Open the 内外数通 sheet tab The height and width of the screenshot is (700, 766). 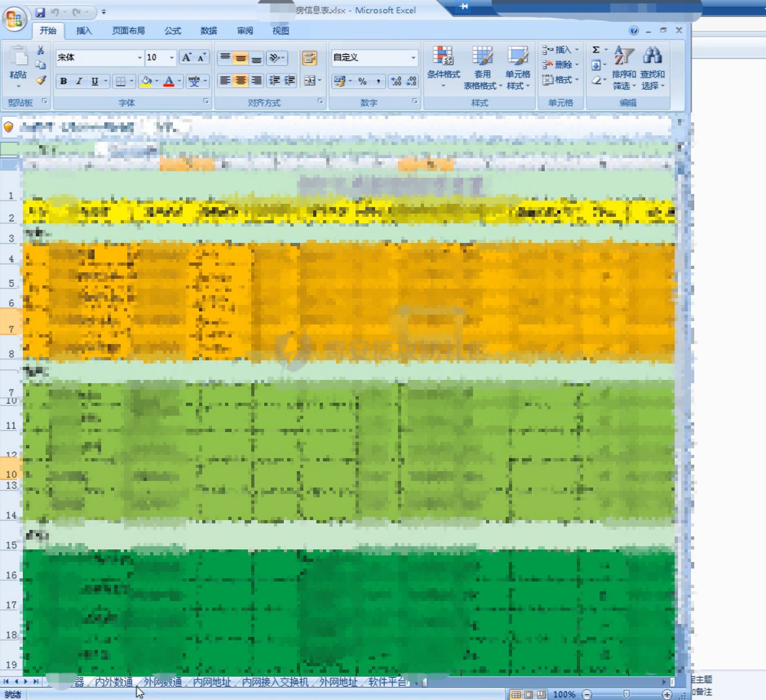tap(114, 682)
